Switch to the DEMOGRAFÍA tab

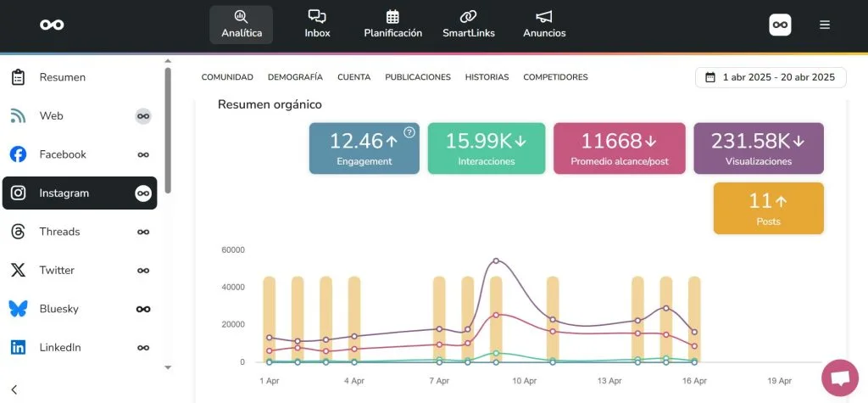point(295,77)
